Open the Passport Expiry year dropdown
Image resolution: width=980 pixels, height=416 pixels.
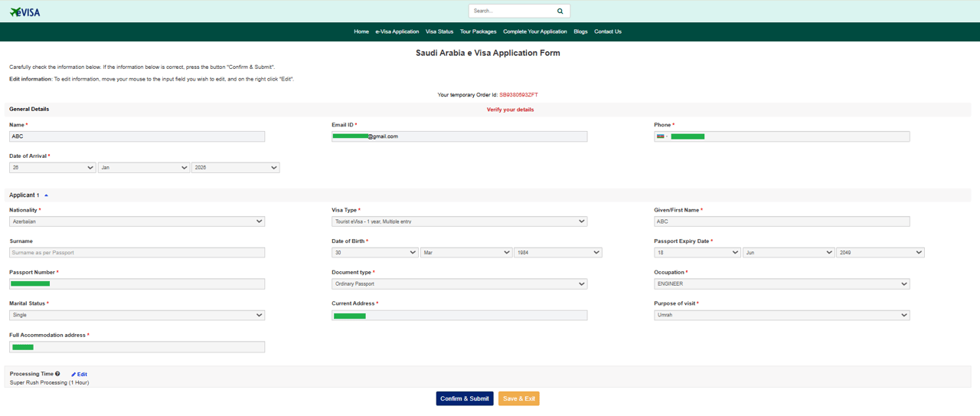[x=880, y=253]
